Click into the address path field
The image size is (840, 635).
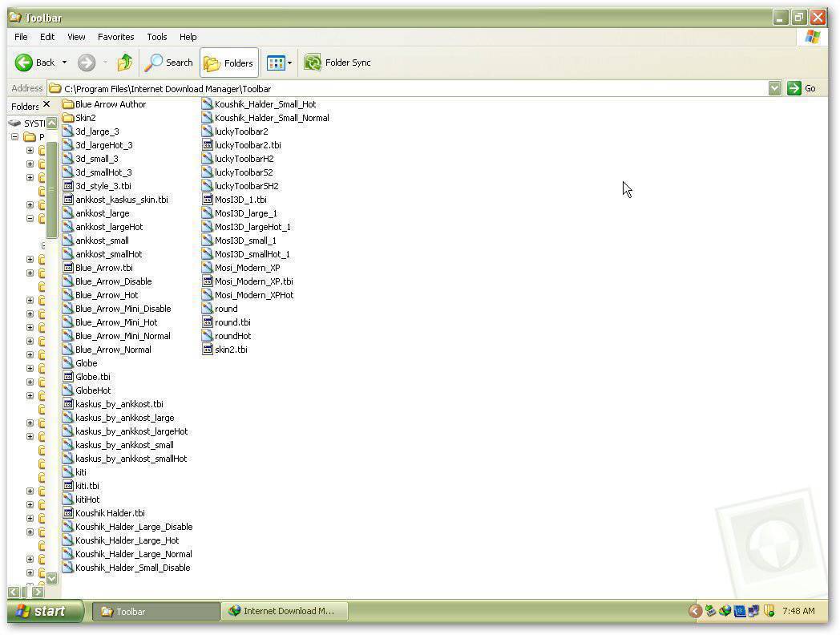click(x=407, y=88)
